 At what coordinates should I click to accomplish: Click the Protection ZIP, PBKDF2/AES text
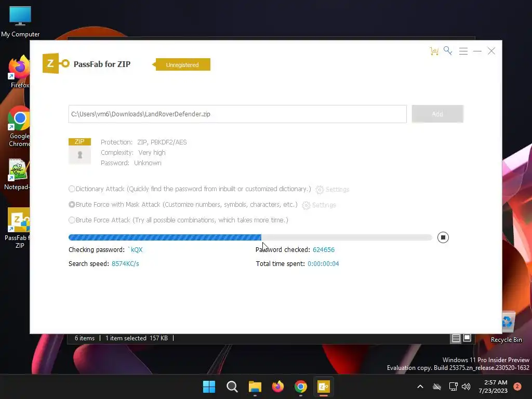tap(144, 142)
